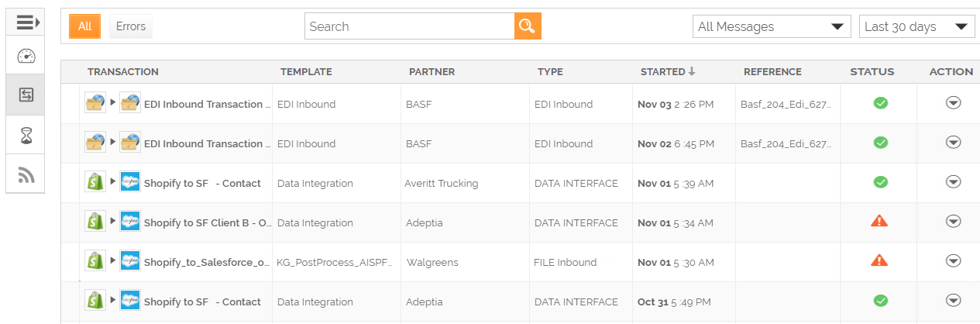Click Basf_204_Edi reference in Nov 03 row
Image resolution: width=980 pixels, height=324 pixels.
pos(786,104)
